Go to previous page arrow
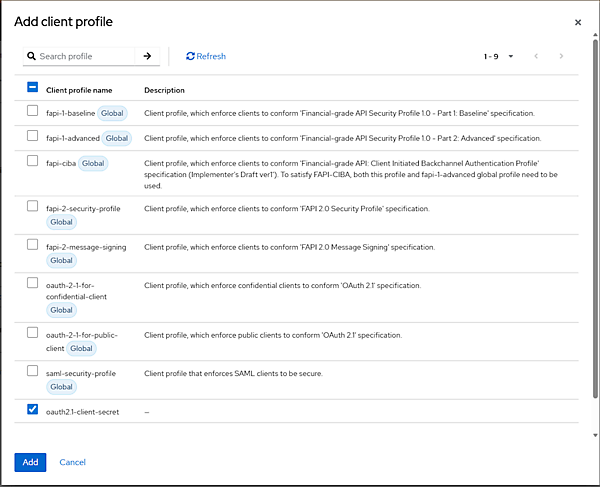Image resolution: width=600 pixels, height=487 pixels. 537,57
